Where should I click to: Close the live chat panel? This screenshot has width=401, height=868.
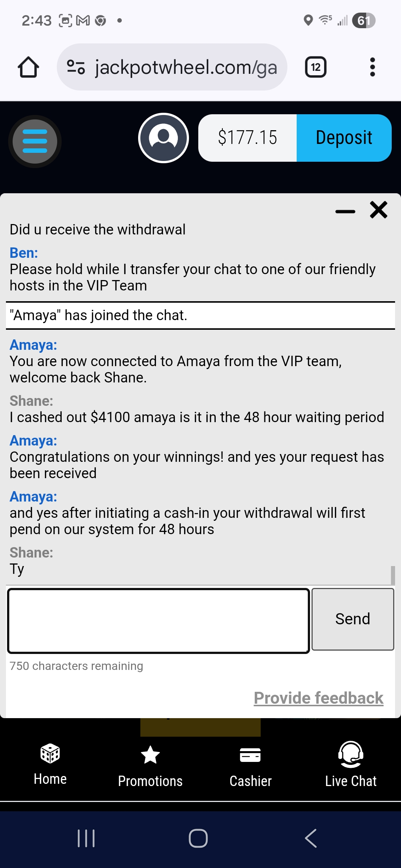[378, 210]
